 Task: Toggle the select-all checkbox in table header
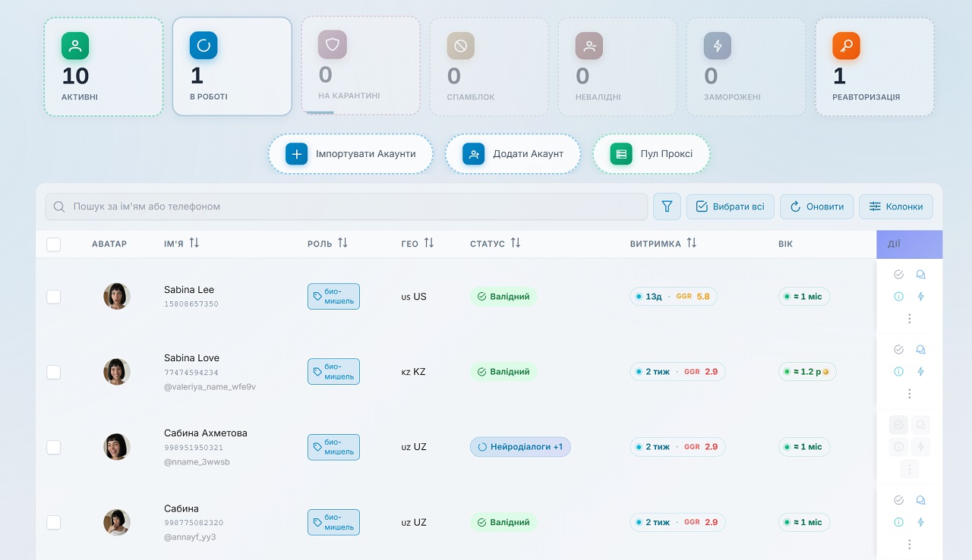tap(53, 244)
